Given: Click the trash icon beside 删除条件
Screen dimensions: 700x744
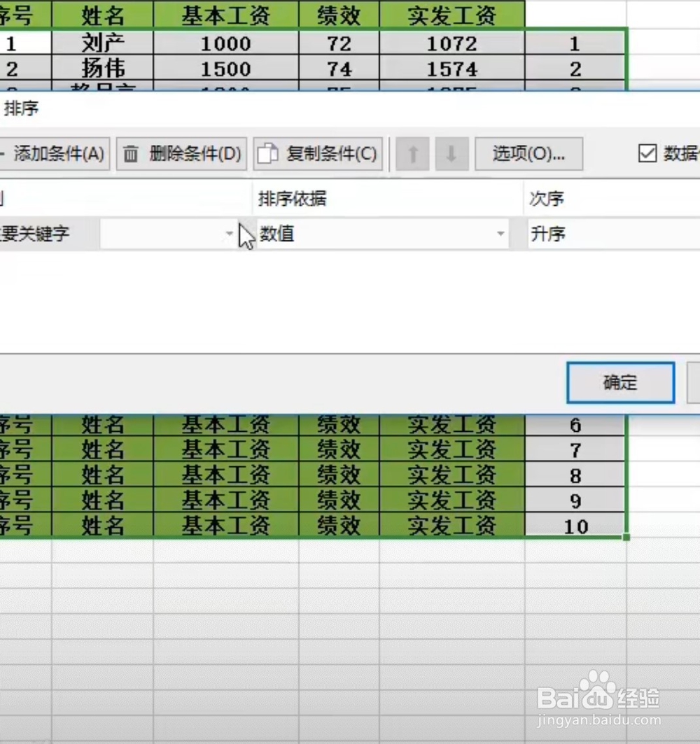Looking at the screenshot, I should [130, 154].
